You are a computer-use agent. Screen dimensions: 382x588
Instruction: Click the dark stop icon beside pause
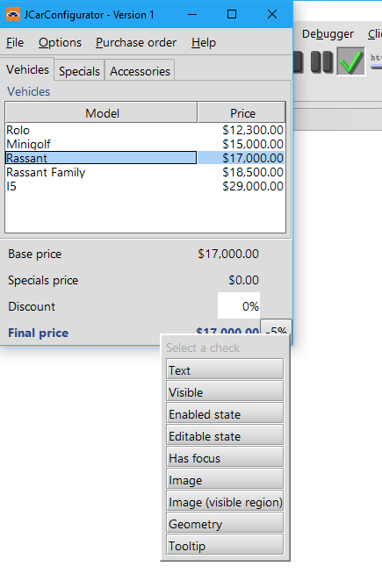(298, 61)
